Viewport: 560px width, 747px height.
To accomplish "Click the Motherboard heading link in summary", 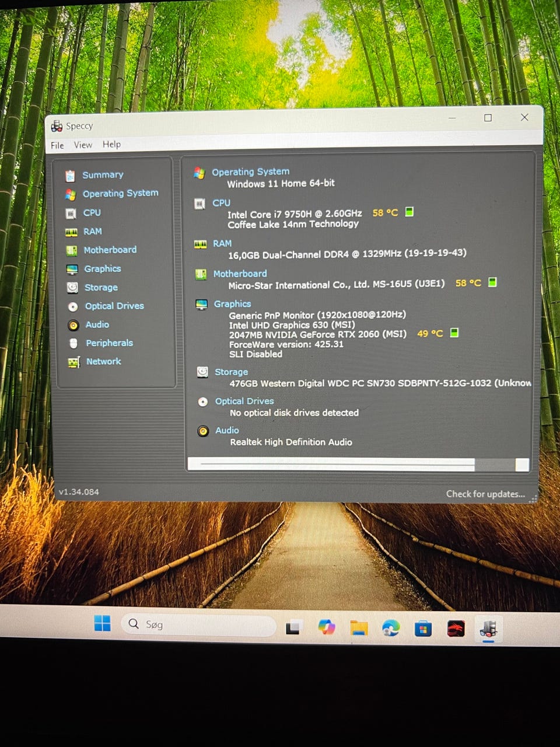I will click(240, 273).
